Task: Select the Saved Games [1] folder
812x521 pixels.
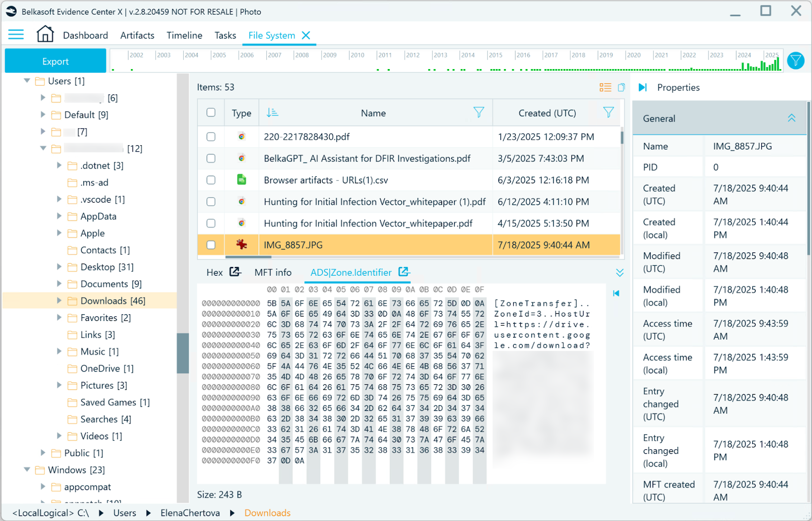Action: coord(115,402)
